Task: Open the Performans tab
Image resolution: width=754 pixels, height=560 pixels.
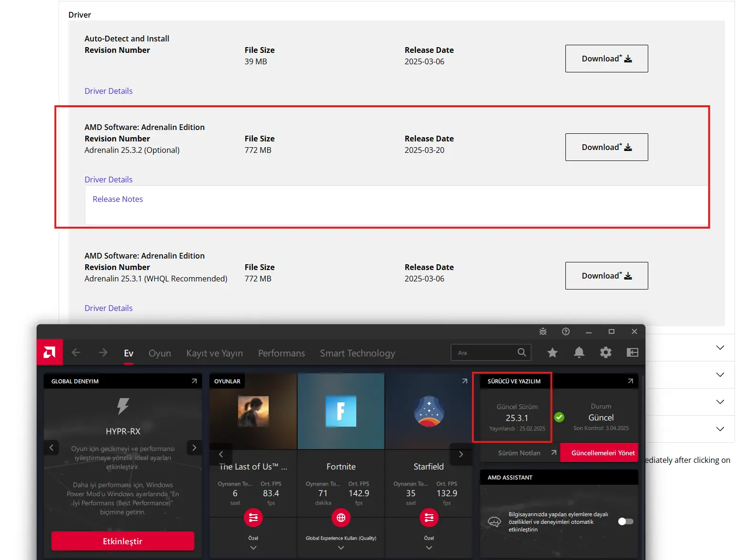Action: click(281, 353)
